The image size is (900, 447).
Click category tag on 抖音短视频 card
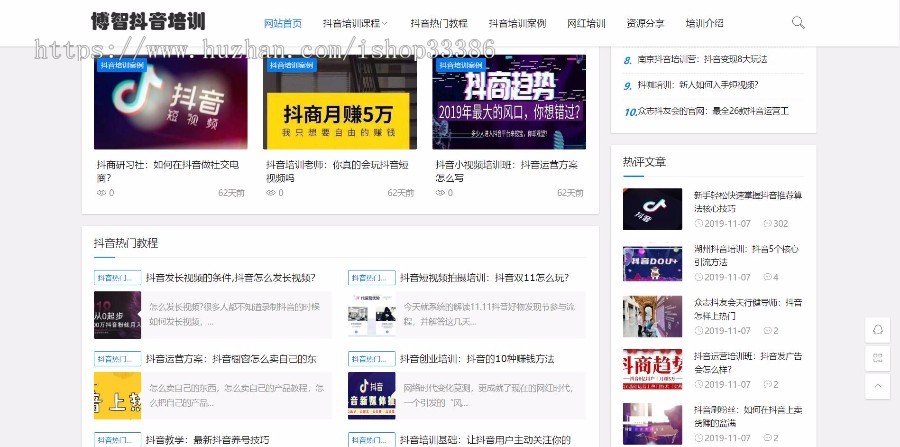(121, 65)
